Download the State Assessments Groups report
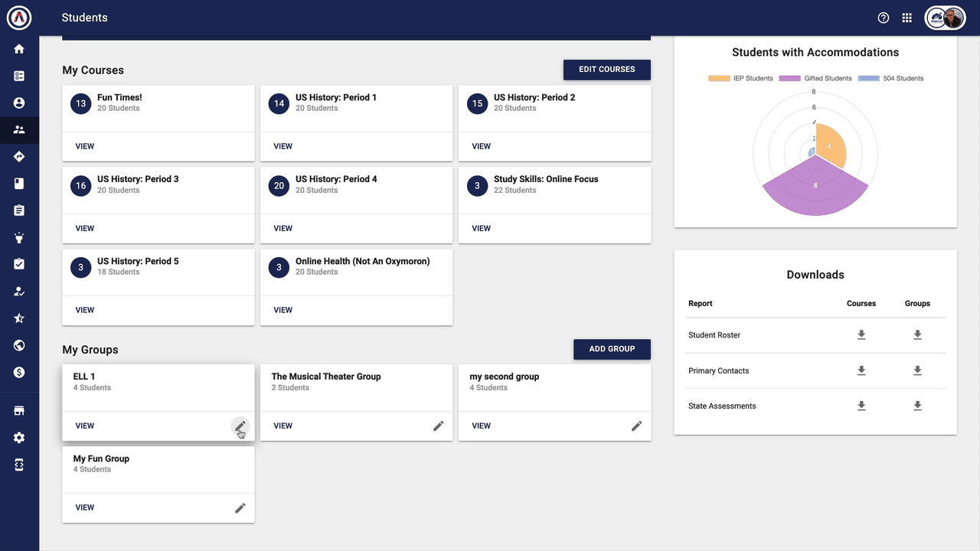This screenshot has height=551, width=980. coord(917,406)
